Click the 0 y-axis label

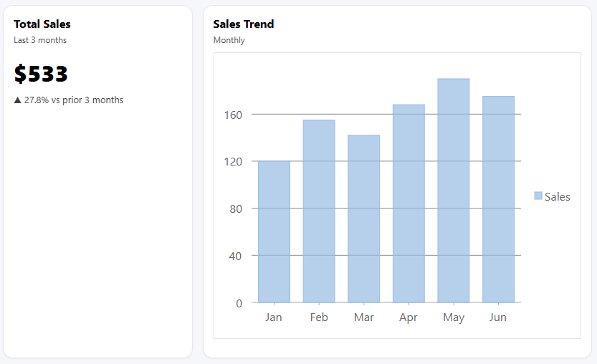(239, 304)
